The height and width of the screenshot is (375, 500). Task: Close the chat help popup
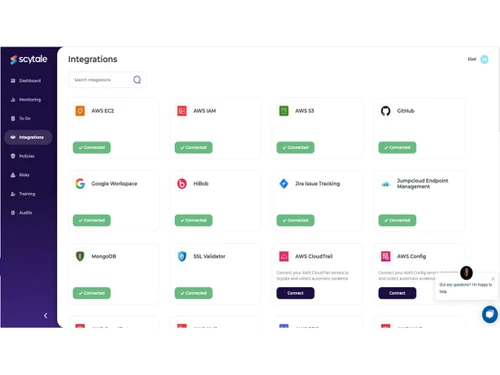[493, 279]
